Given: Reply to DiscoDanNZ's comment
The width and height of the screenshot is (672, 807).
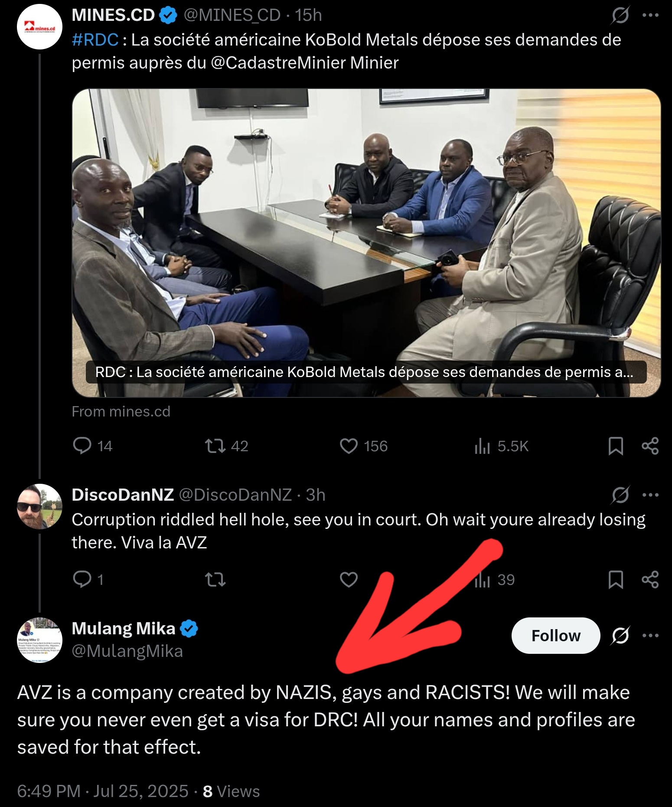Looking at the screenshot, I should [82, 579].
